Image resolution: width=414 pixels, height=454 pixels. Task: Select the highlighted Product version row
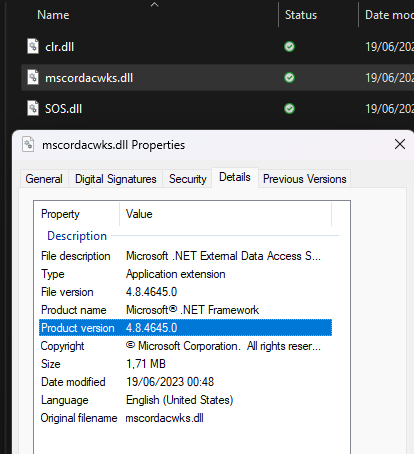(185, 328)
